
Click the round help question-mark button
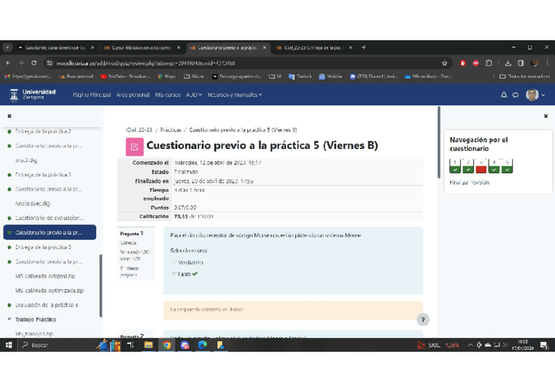[423, 319]
